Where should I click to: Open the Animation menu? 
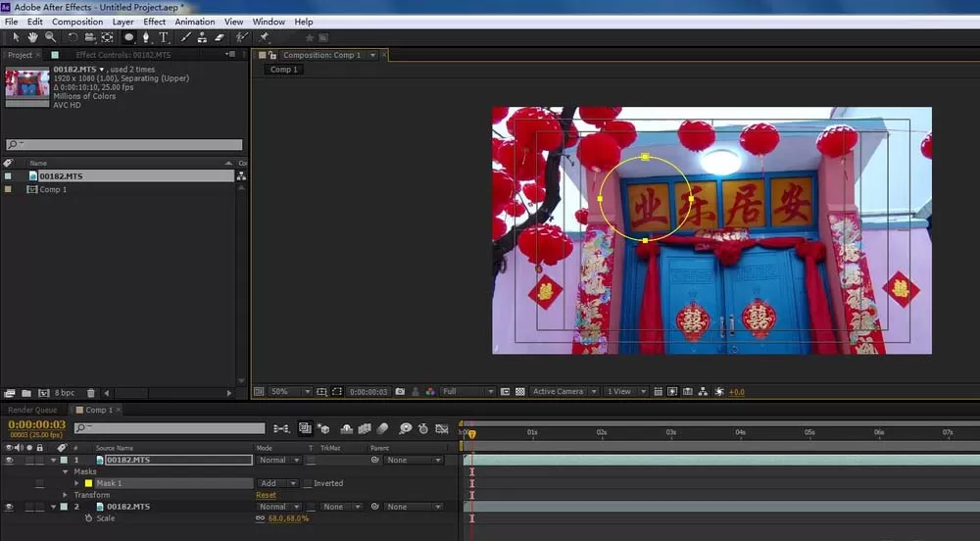pyautogui.click(x=194, y=22)
